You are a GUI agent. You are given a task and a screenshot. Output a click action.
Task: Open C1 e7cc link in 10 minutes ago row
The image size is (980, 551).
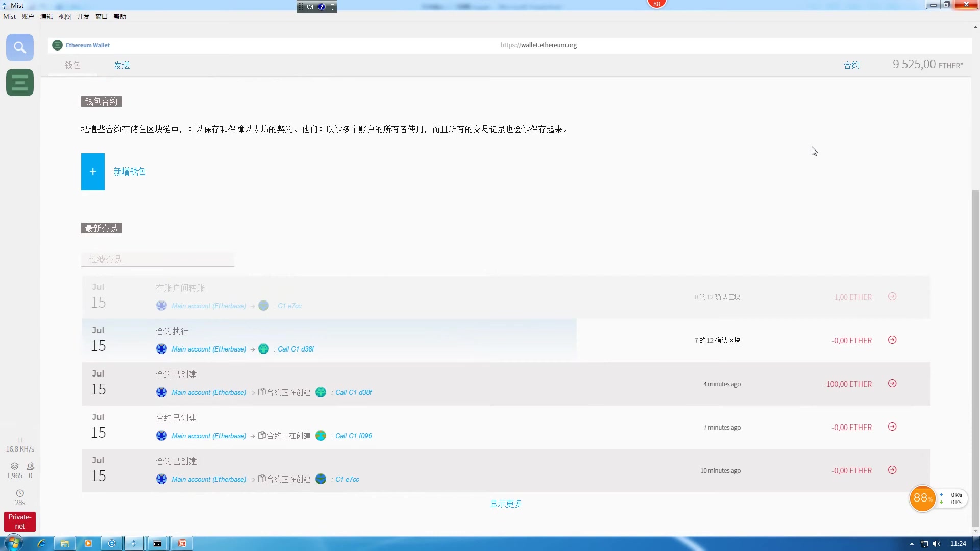pyautogui.click(x=347, y=479)
